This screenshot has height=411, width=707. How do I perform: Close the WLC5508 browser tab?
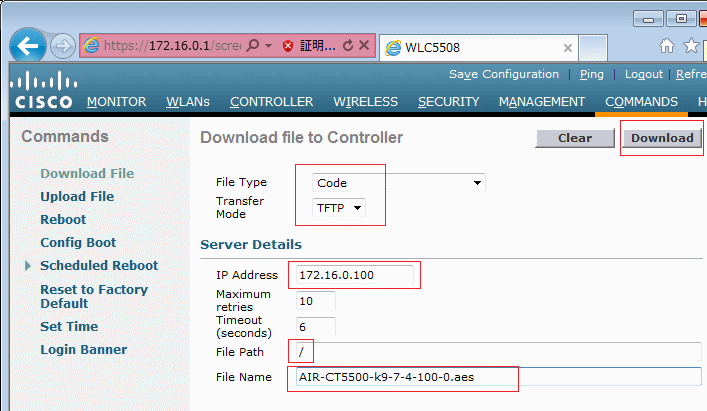[x=568, y=48]
